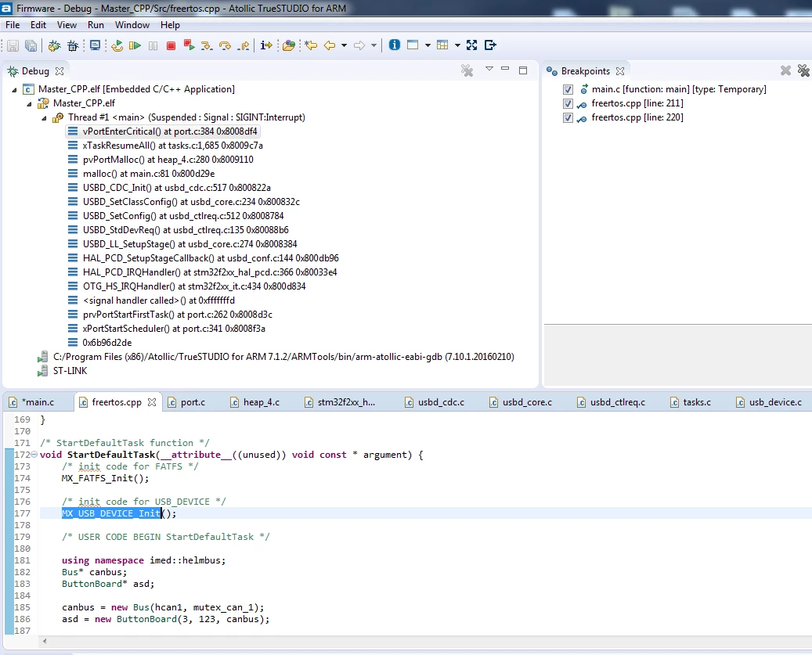Select the USBD_CDC_Init() stack frame
Viewport: 812px width, 655px height.
point(177,188)
